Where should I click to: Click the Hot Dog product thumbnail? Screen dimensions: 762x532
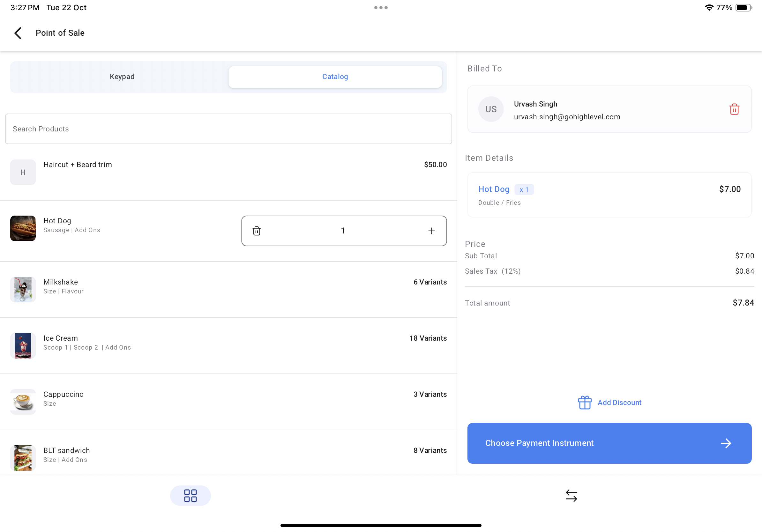click(x=23, y=228)
